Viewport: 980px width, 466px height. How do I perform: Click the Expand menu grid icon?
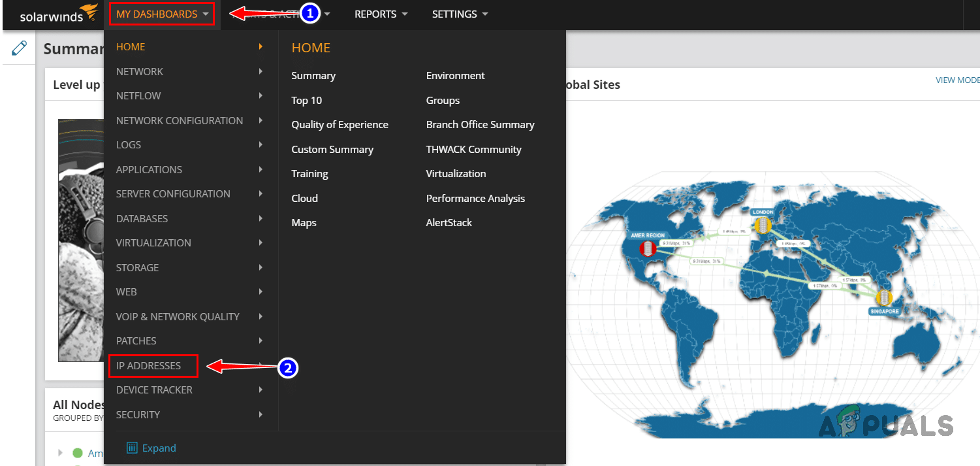click(x=132, y=448)
